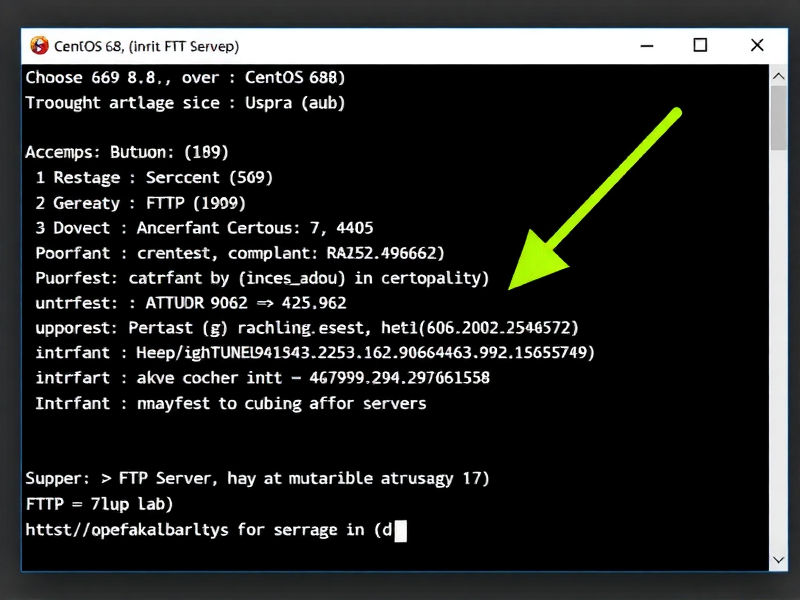The image size is (800, 600).
Task: Select the 'FTTP = 7lup lab)' line
Action: 100,504
